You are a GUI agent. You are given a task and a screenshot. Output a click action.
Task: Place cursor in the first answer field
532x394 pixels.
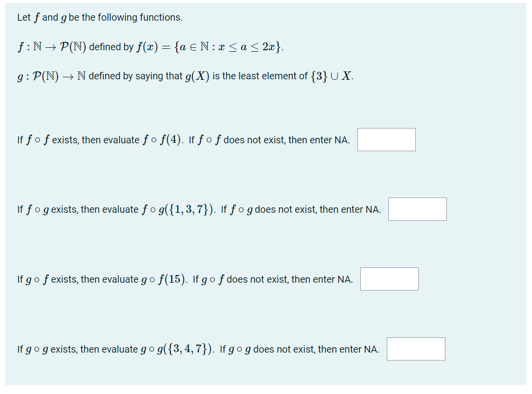click(x=386, y=139)
